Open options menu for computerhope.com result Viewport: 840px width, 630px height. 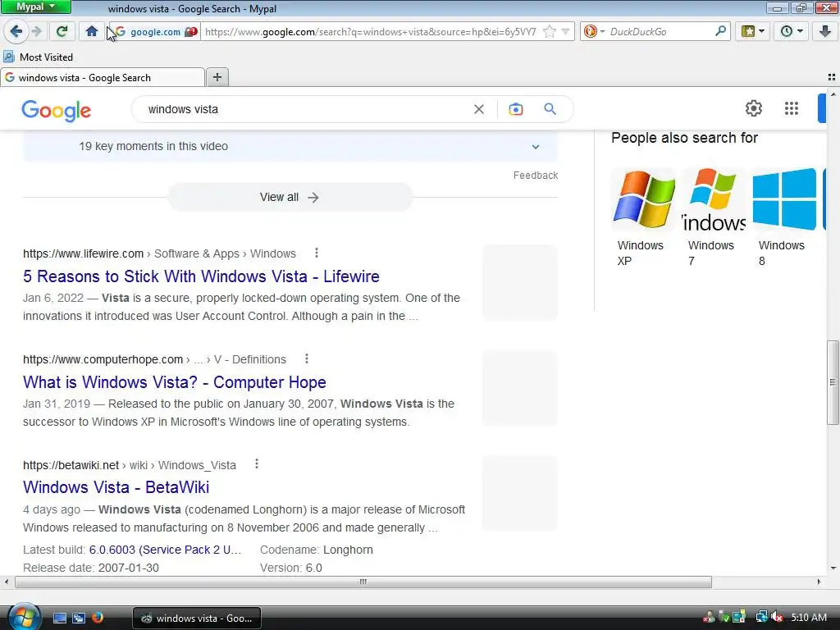point(307,359)
